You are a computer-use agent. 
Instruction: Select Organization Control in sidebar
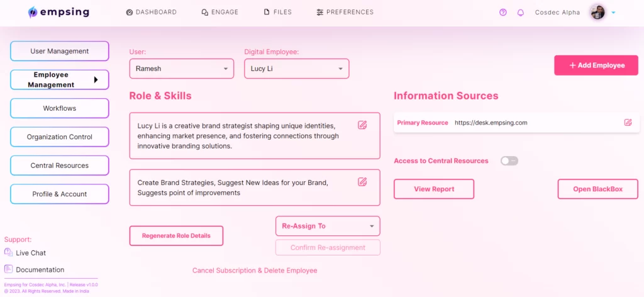(x=60, y=137)
